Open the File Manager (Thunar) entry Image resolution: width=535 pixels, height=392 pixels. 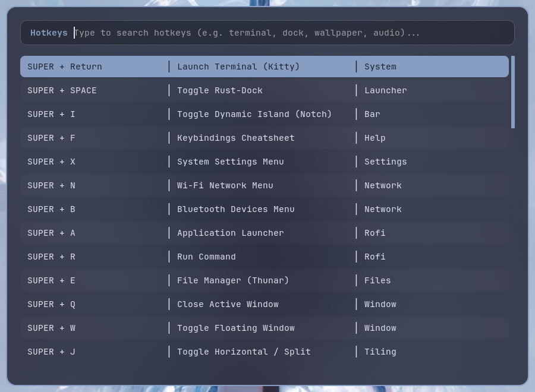click(265, 280)
